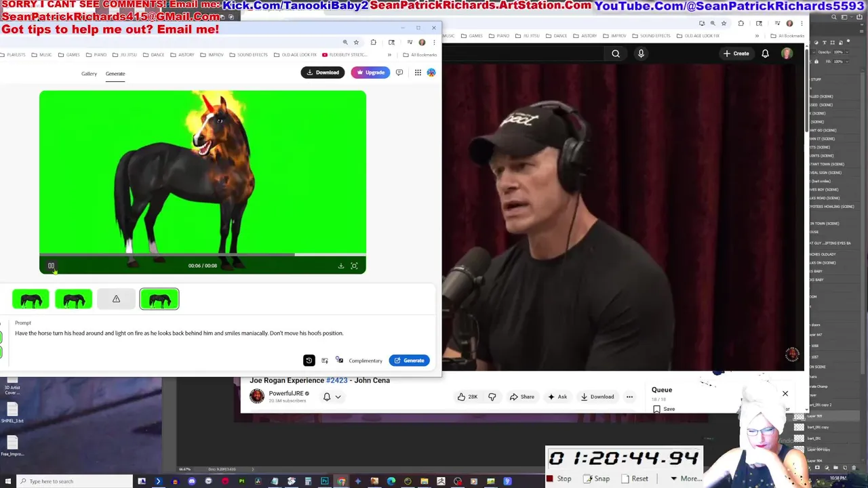This screenshot has width=868, height=488.
Task: Like the Joe Rogan video
Action: tap(467, 396)
